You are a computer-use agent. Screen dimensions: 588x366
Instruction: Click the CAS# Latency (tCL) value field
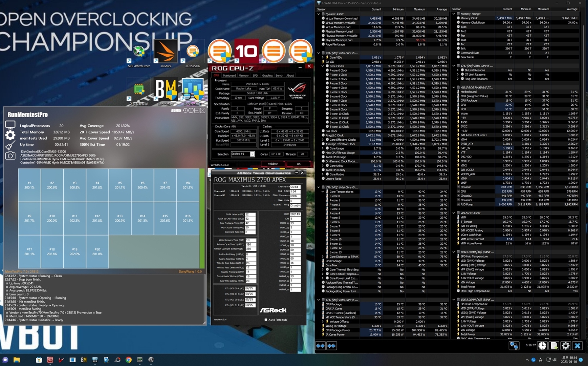[x=250, y=214]
